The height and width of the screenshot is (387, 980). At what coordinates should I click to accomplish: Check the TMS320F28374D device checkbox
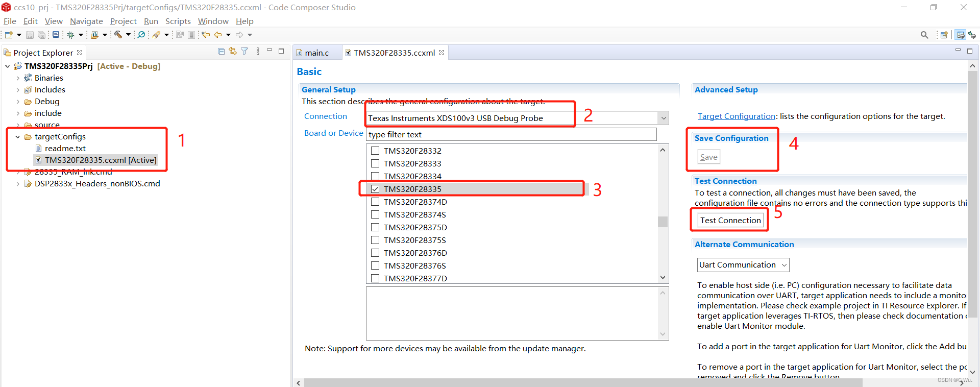[x=375, y=202]
